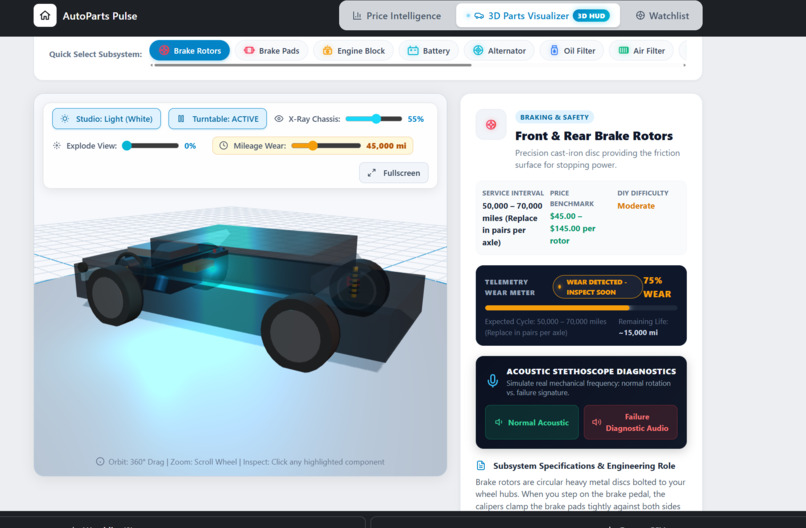
Task: Click the telemetry wear progress bar
Action: (581, 308)
